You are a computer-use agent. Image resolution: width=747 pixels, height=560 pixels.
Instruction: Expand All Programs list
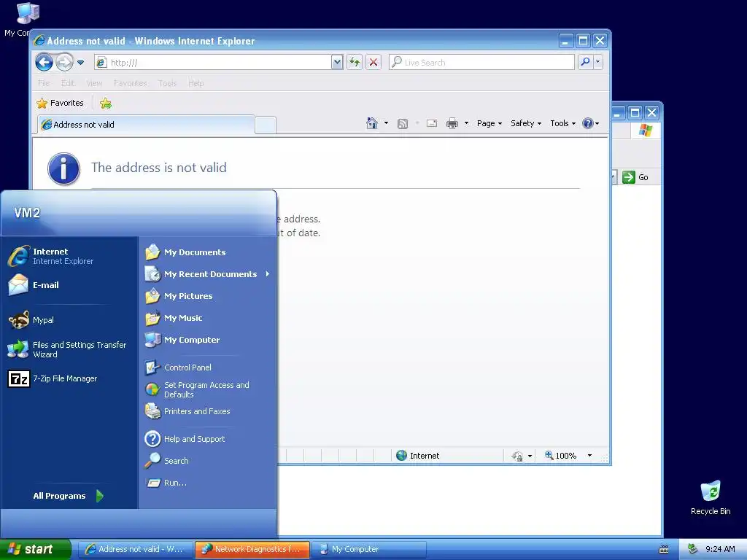pos(69,496)
